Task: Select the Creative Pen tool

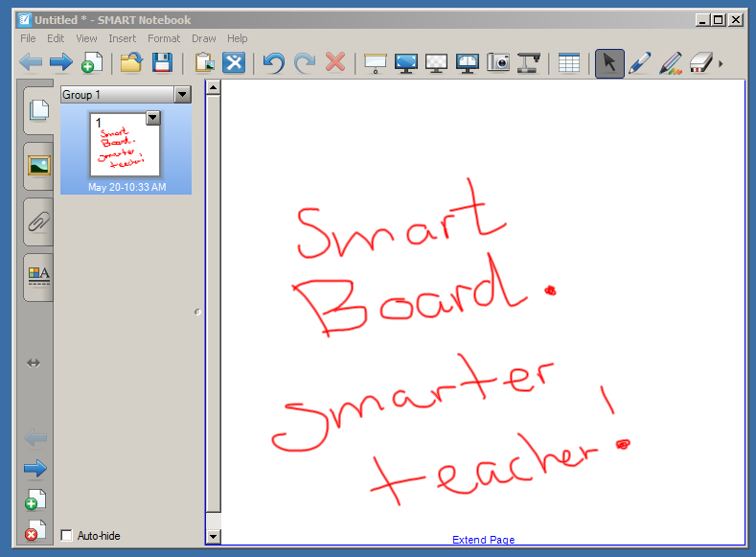Action: 671,63
